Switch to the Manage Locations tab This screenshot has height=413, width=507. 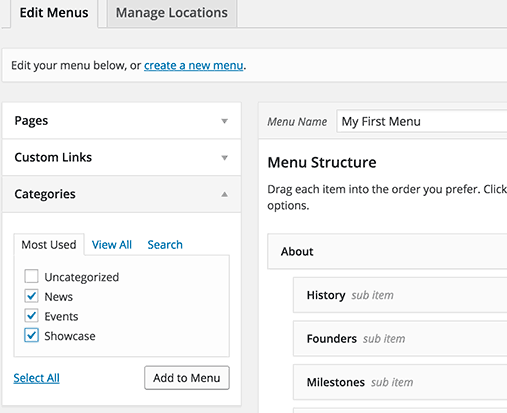[x=172, y=13]
